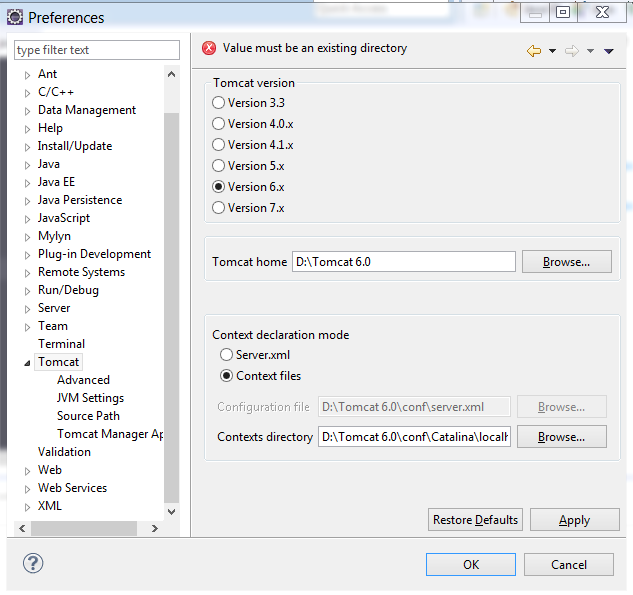The height and width of the screenshot is (595, 633).
Task: Open Tomcat JVM Settings
Action: [90, 398]
